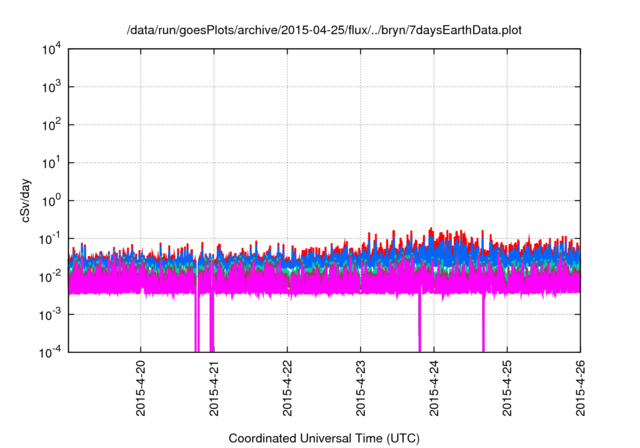Select the 10^2 y-axis label

point(51,125)
